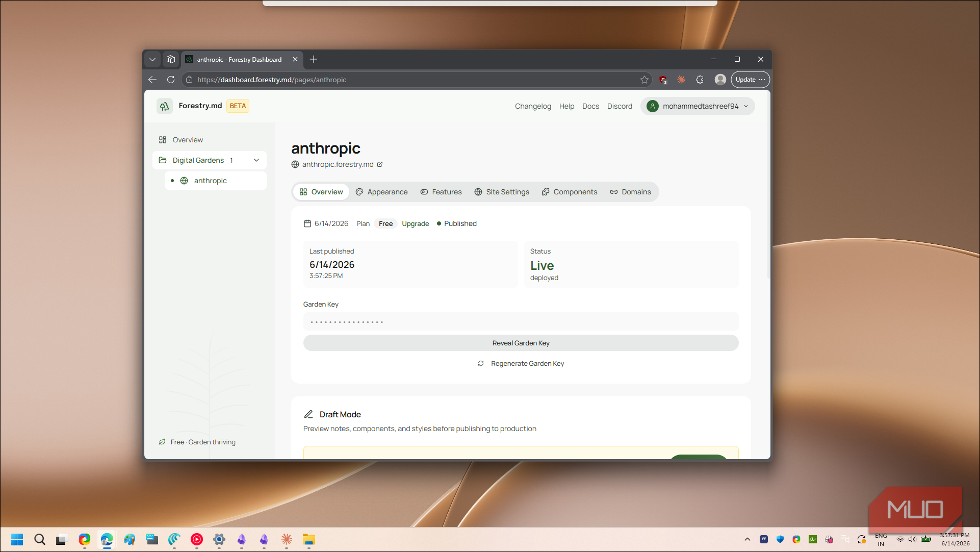The width and height of the screenshot is (980, 552).
Task: Click the Last published date 6/14/2026
Action: pos(331,264)
